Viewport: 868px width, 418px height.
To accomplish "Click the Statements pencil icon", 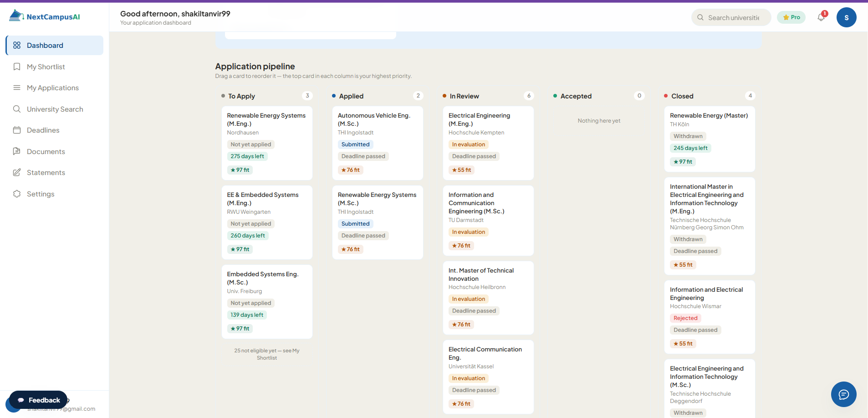I will 17,172.
